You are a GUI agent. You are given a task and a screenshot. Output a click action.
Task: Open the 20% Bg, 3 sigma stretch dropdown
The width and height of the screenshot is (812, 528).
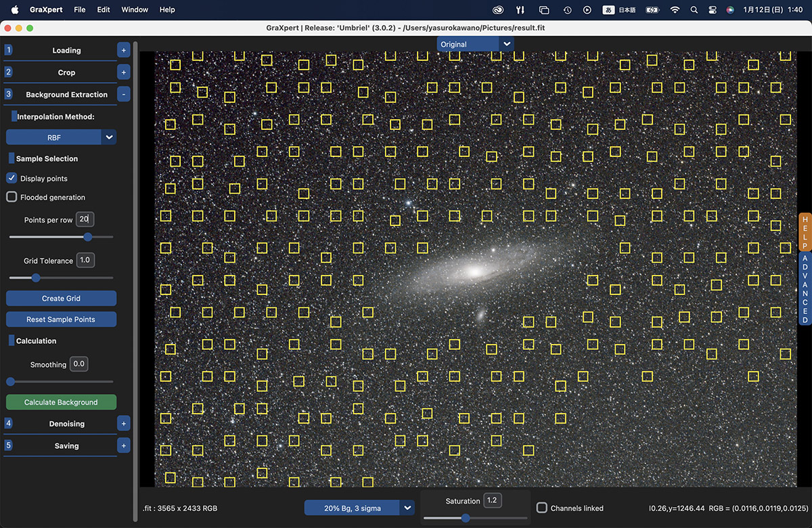[x=359, y=508]
